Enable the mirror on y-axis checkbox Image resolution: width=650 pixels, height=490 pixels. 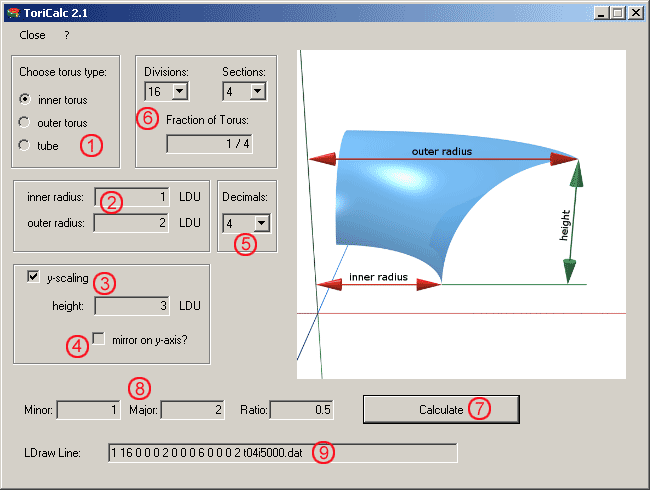click(99, 339)
